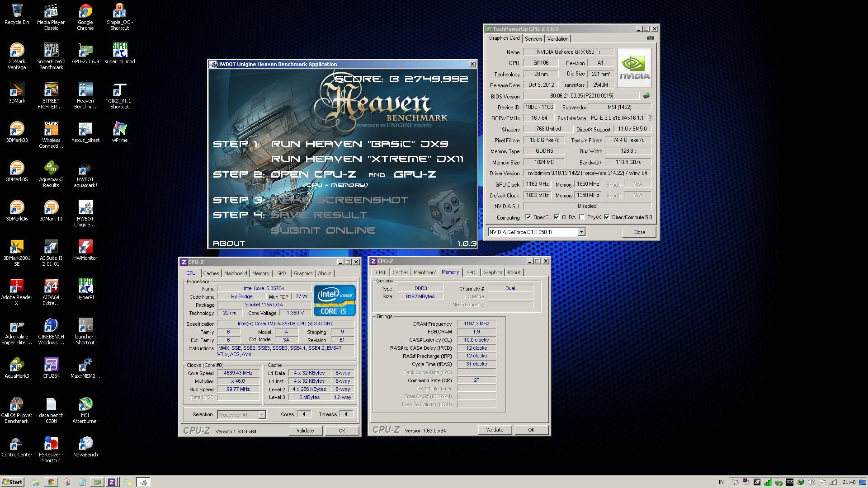
Task: Open the Recycle Bin desktop icon
Action: (x=17, y=14)
